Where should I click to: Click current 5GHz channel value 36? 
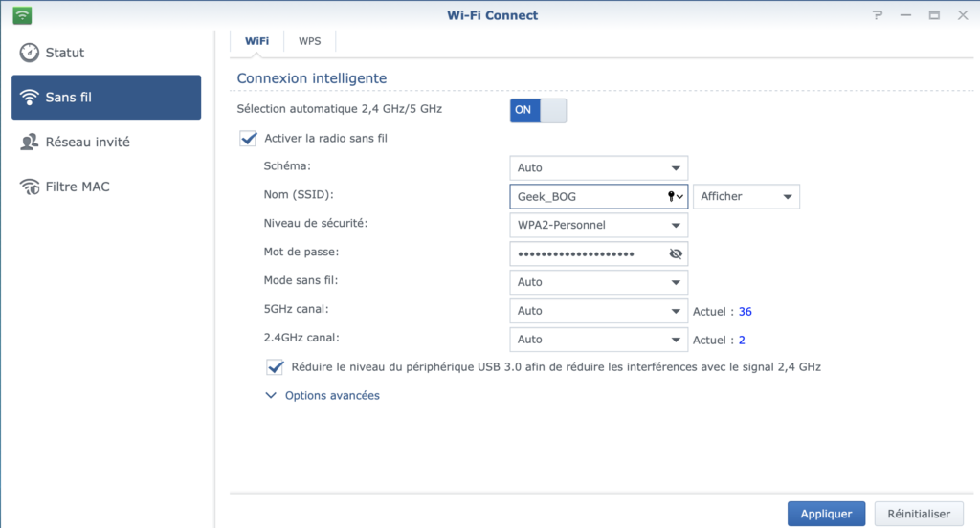click(x=745, y=311)
